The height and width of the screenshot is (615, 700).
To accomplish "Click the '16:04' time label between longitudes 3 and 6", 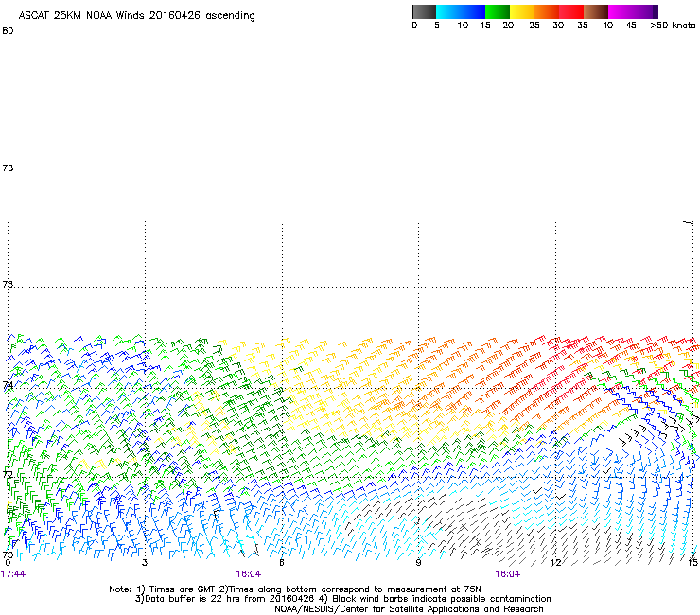I will click(249, 574).
